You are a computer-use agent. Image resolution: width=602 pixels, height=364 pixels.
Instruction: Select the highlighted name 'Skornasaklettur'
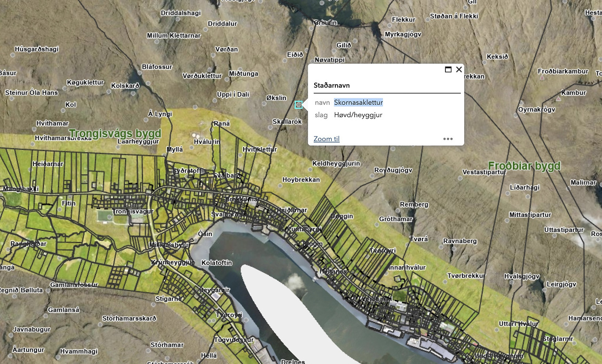[358, 102]
